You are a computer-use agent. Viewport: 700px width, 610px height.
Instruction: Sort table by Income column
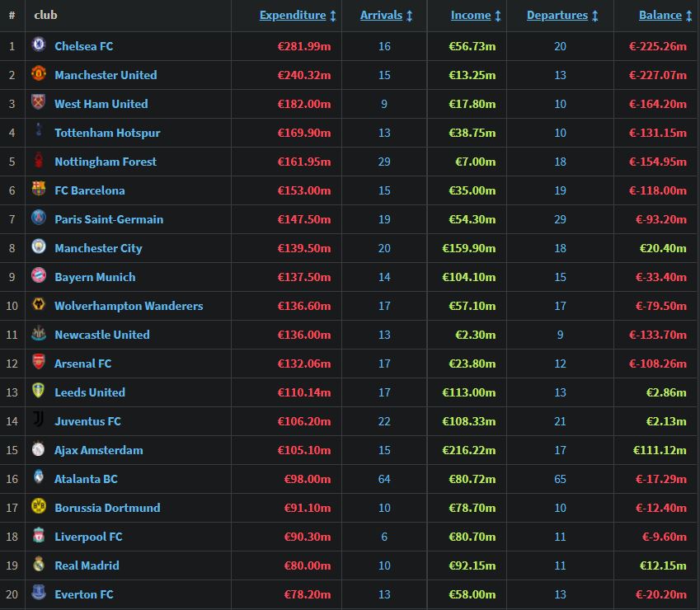[x=471, y=15]
